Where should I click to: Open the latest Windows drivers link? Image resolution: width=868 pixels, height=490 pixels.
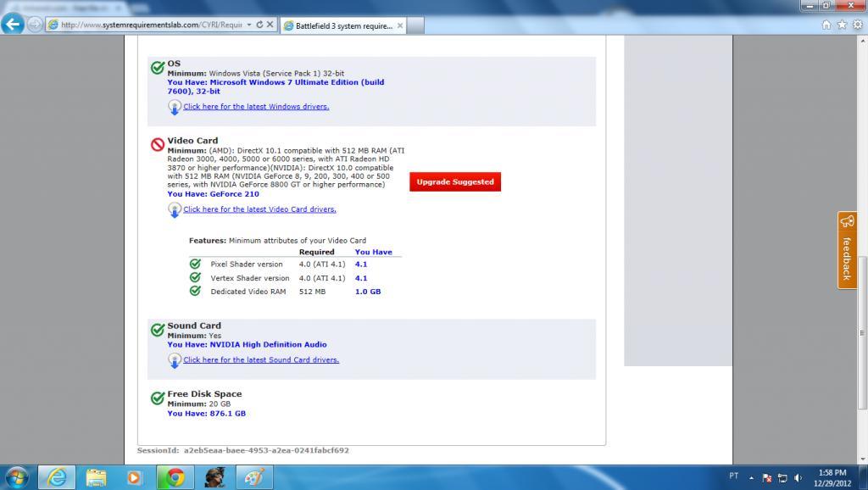point(256,106)
